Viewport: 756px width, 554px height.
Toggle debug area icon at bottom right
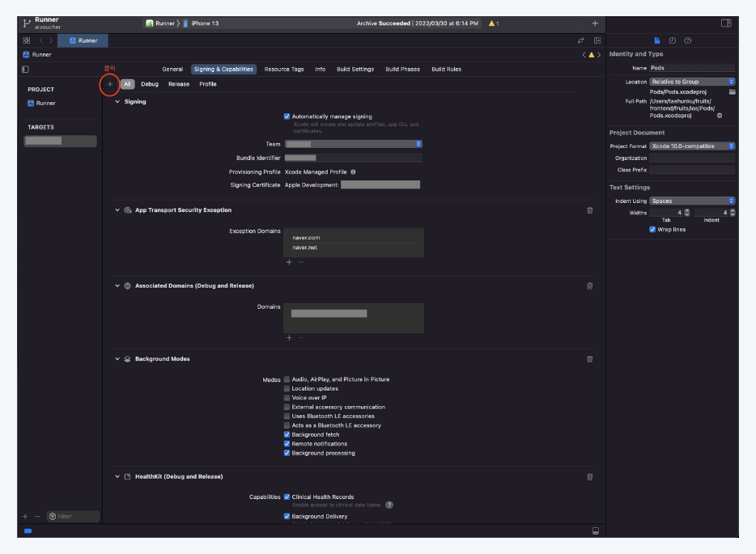click(596, 531)
